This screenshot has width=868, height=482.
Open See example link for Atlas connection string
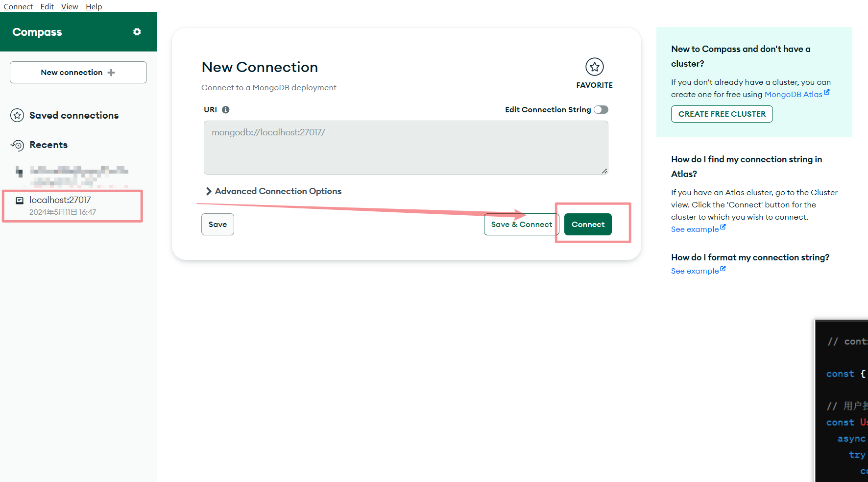click(698, 229)
